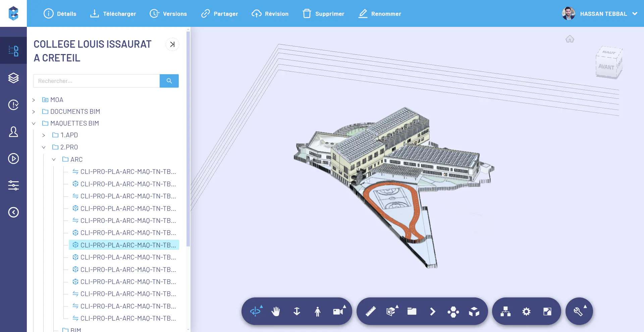Click the AVANT face of view cube
Screen dimensions: 644x332
[606, 67]
